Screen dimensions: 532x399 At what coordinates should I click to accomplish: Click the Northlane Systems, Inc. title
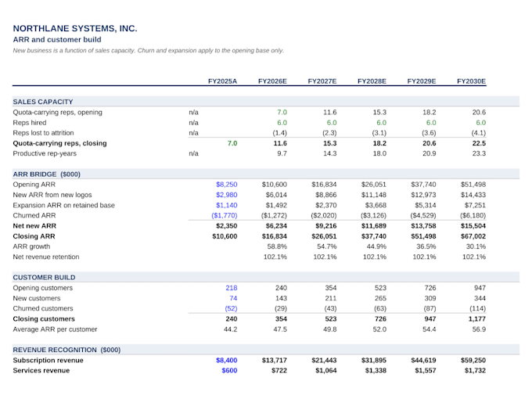pyautogui.click(x=75, y=28)
